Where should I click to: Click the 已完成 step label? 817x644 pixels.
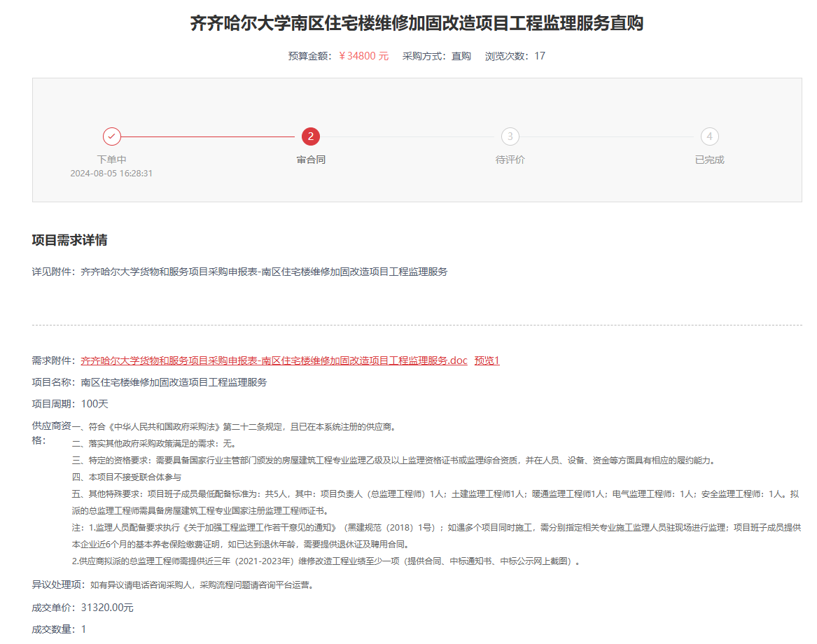point(709,160)
